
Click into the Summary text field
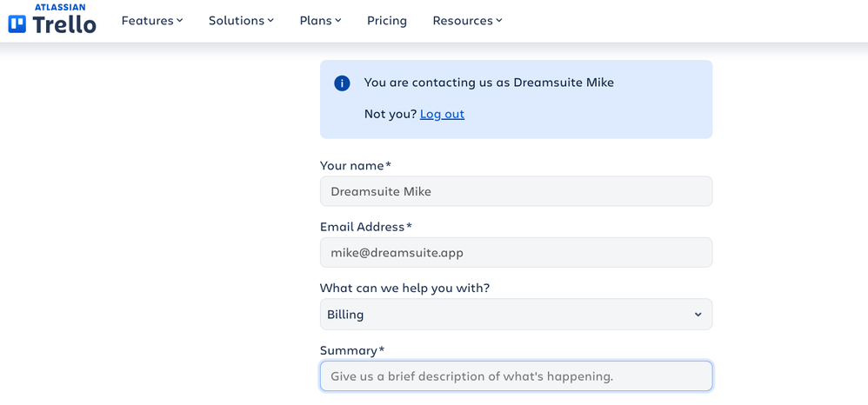516,376
